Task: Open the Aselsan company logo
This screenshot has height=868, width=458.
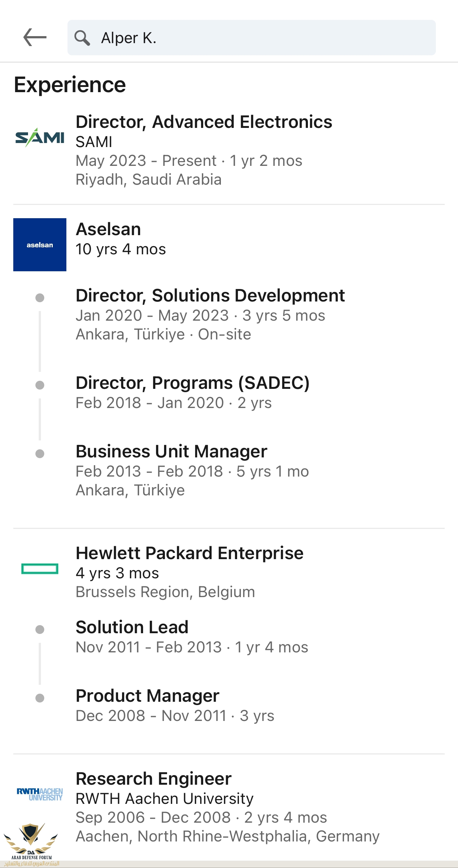Action: 40,245
